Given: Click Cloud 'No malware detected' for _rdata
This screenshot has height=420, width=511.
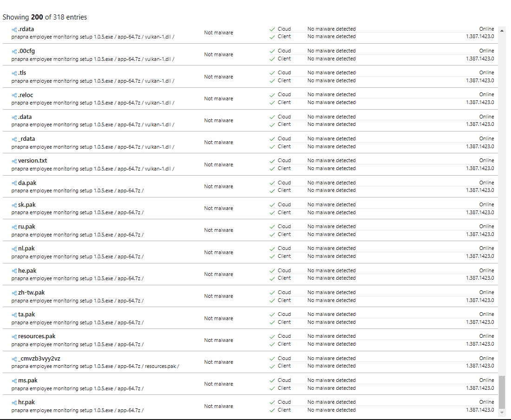Looking at the screenshot, I should click(x=331, y=138).
